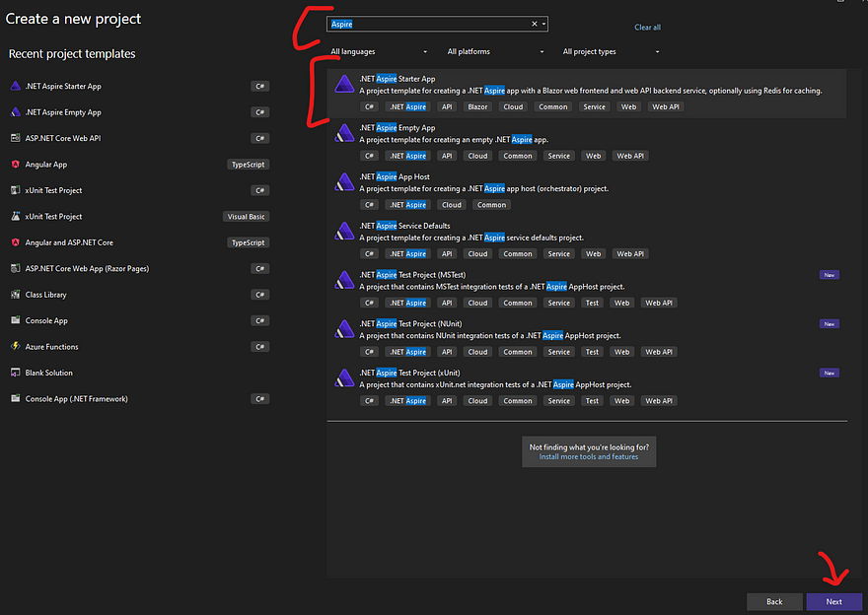Click the Back button
The width and height of the screenshot is (868, 615).
[x=774, y=602]
